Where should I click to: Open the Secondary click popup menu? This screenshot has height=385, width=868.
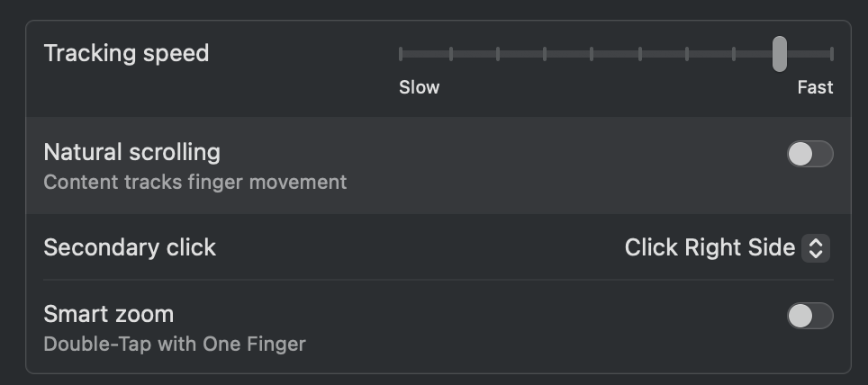click(727, 247)
